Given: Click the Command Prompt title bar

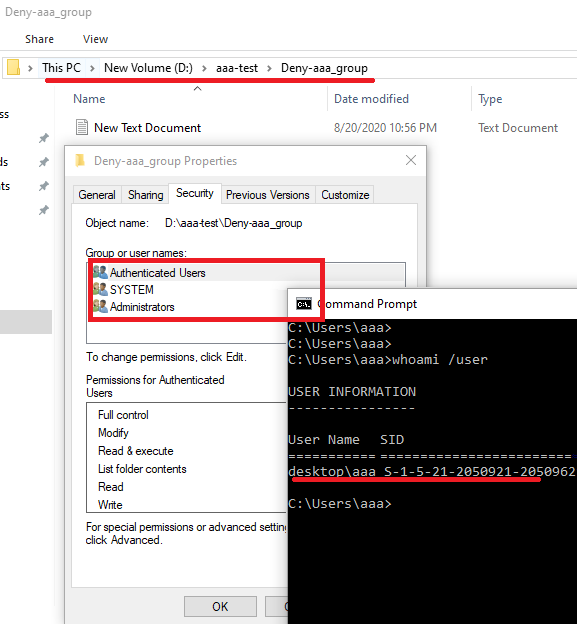Looking at the screenshot, I should click(x=432, y=304).
